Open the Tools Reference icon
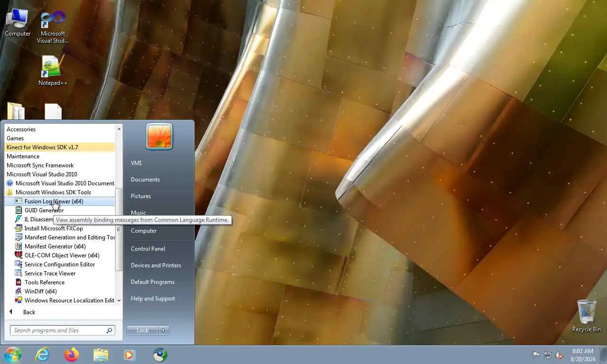607x364 pixels. [18, 282]
